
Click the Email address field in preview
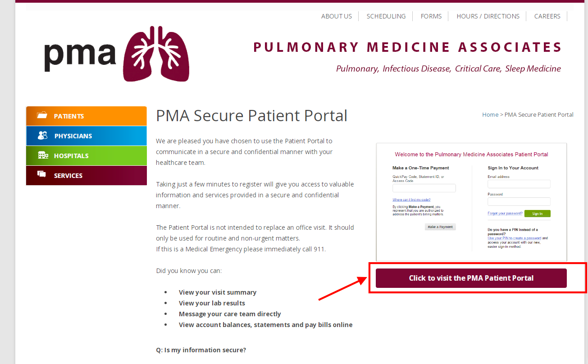pyautogui.click(x=519, y=184)
